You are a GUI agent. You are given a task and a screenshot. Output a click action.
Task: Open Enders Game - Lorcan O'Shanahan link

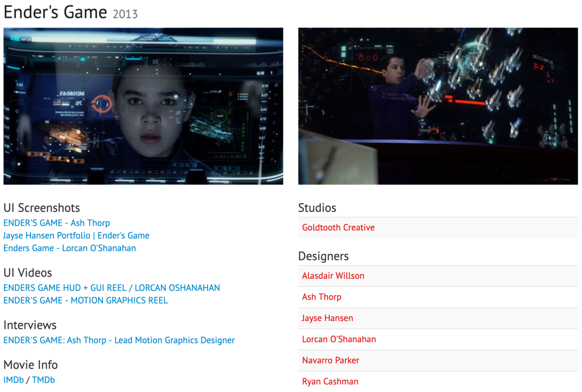[69, 248]
